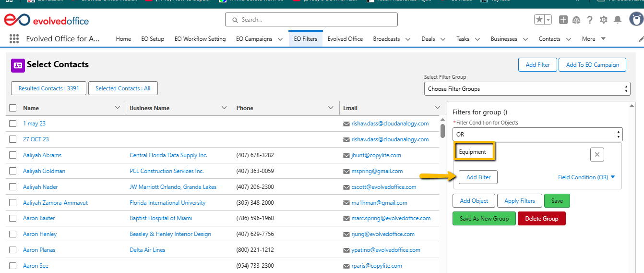644x273 pixels.
Task: Open Name column dropdown chevron
Action: (118, 108)
